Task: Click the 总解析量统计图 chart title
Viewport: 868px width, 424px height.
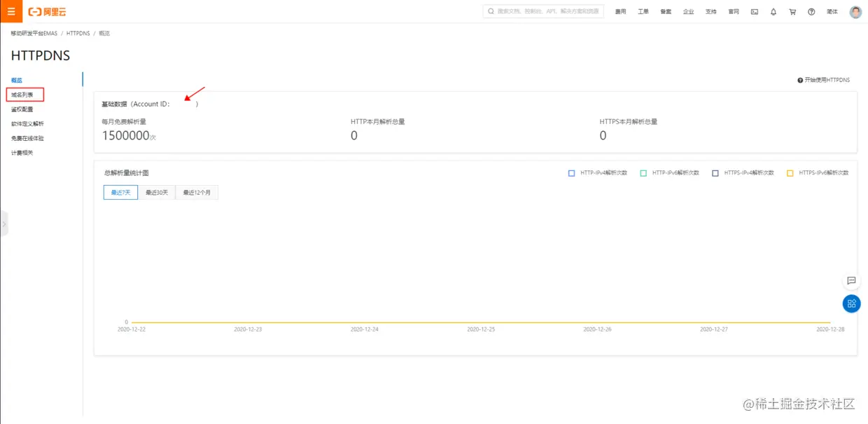Action: (x=126, y=173)
